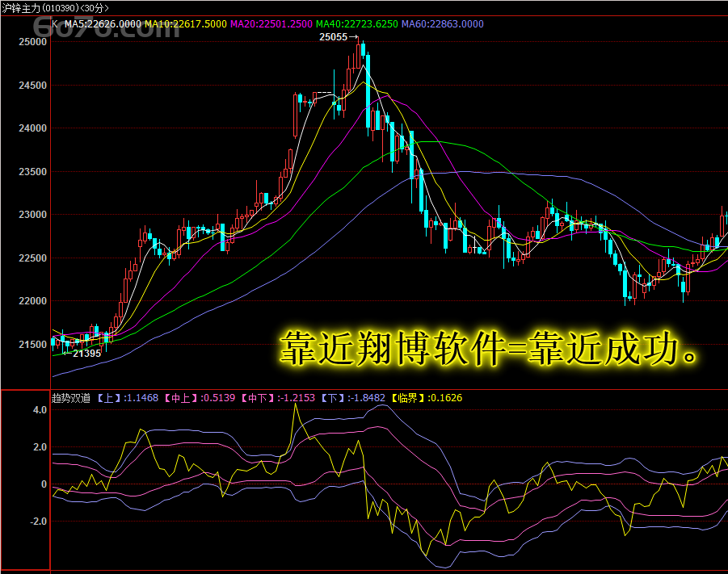The height and width of the screenshot is (574, 728).
Task: Click the 23500 price axis label
Action: point(32,172)
